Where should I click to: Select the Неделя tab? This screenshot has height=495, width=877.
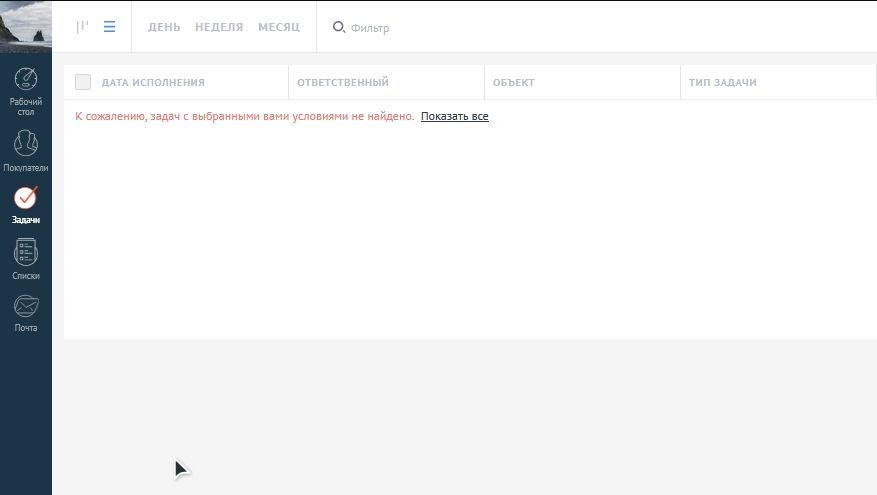pyautogui.click(x=219, y=27)
